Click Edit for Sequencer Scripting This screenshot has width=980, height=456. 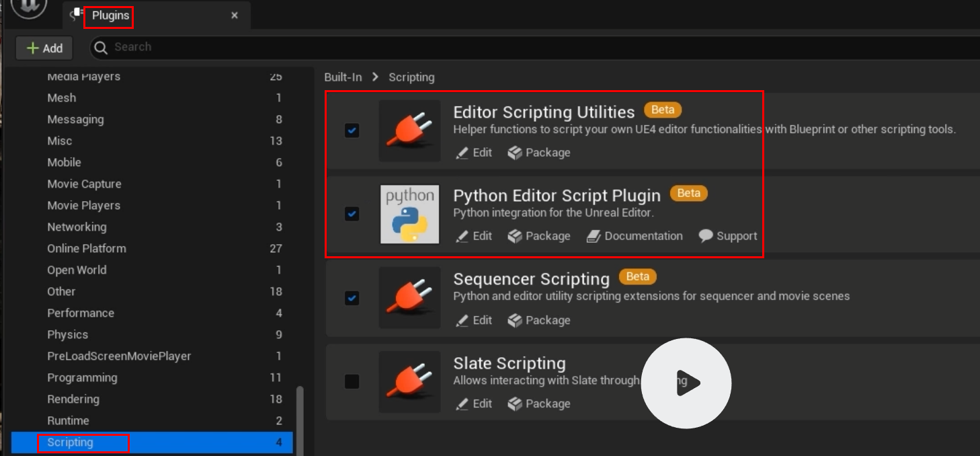[474, 320]
